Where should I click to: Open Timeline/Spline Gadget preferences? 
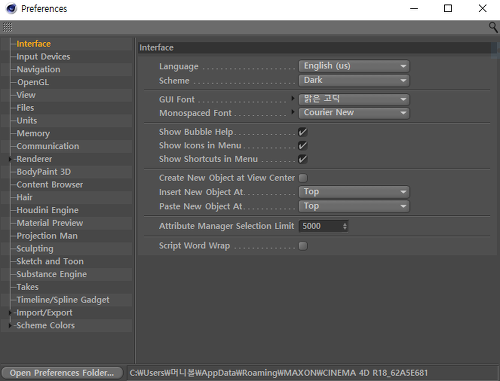click(x=63, y=300)
